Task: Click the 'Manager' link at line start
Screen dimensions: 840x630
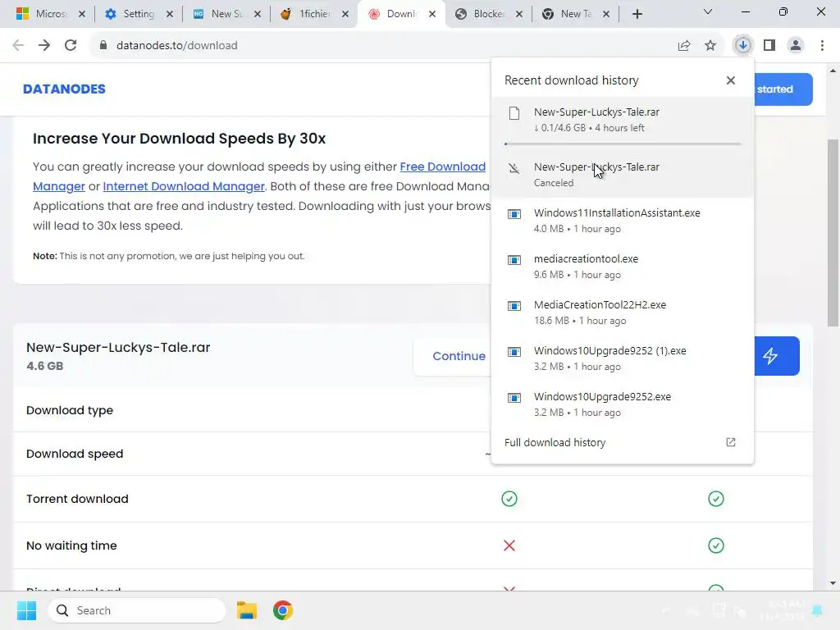Action: tap(59, 186)
